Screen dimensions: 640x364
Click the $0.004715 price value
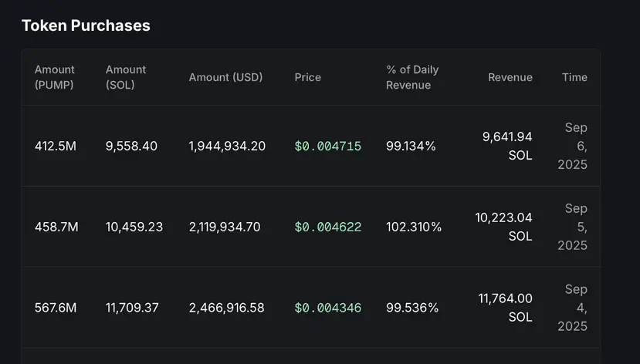(328, 146)
